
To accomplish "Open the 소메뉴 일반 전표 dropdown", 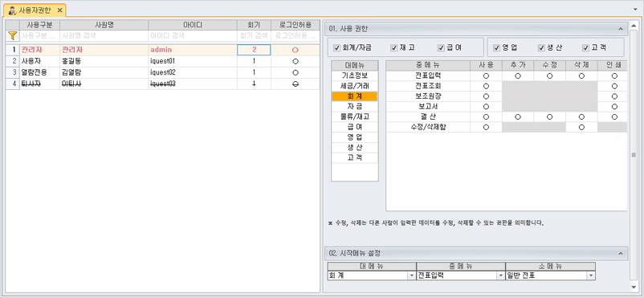I will pyautogui.click(x=591, y=276).
